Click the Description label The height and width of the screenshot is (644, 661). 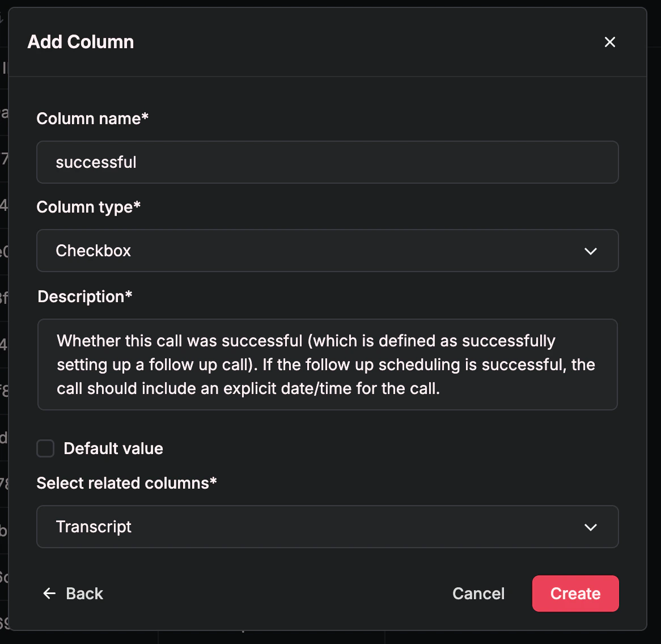pyautogui.click(x=84, y=296)
